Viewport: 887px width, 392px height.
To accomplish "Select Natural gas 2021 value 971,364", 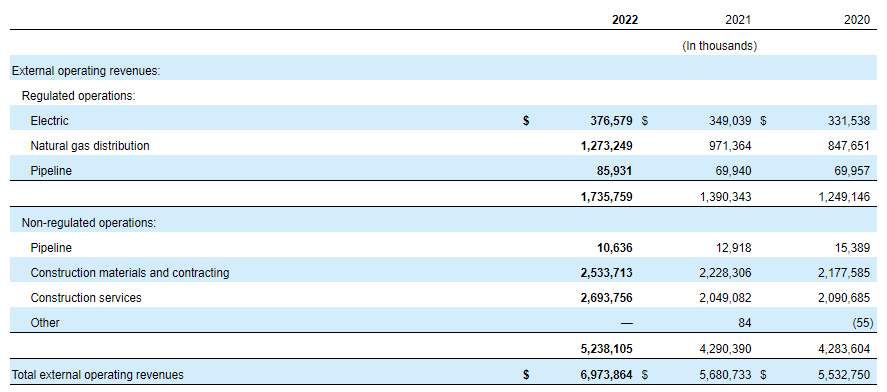I will (x=730, y=146).
